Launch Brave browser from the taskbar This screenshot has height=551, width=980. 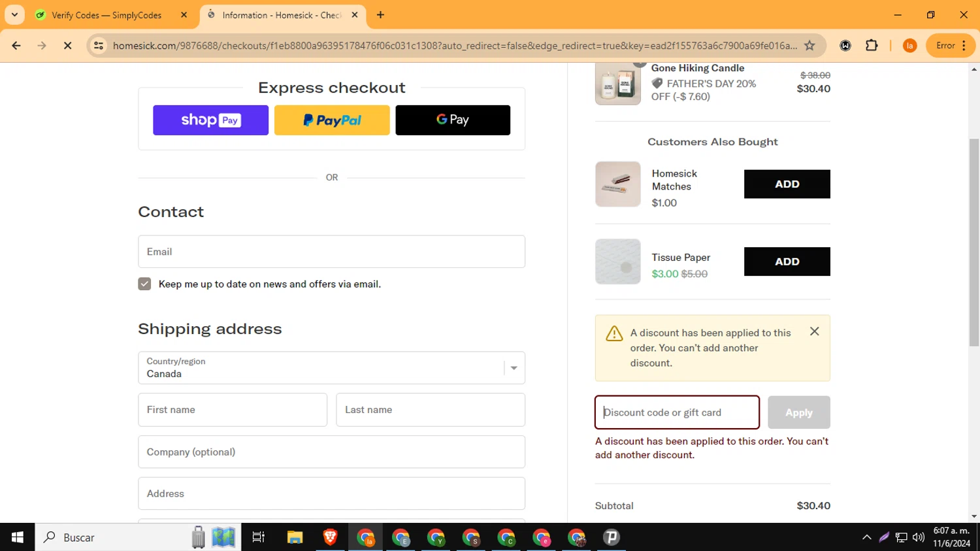click(x=330, y=537)
